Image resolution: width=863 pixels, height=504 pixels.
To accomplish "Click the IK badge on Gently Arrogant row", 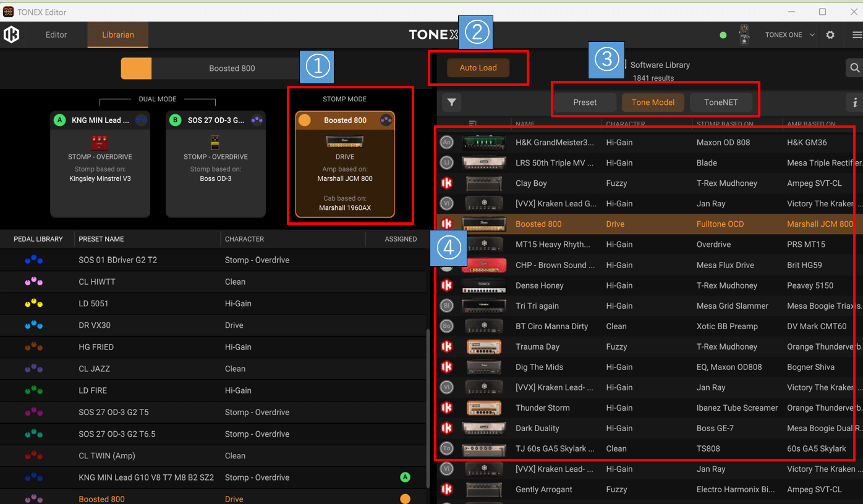I will pos(446,489).
